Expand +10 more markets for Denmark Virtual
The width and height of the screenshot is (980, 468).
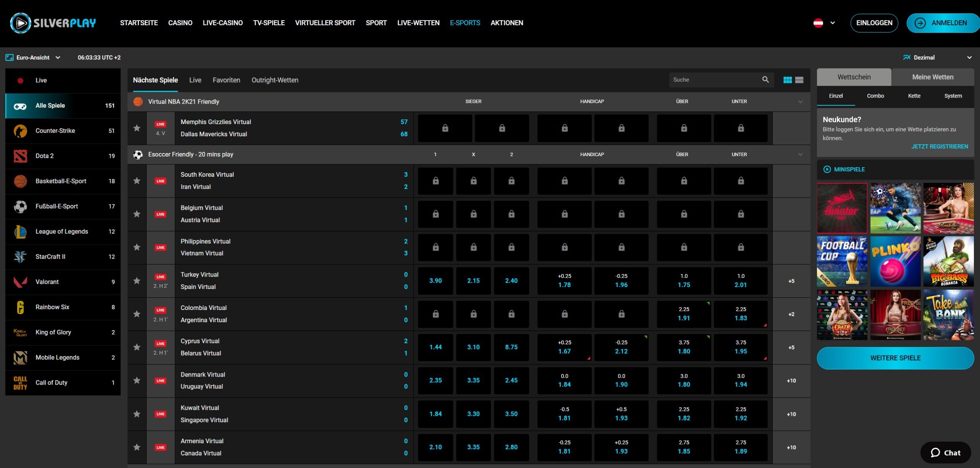click(x=791, y=381)
